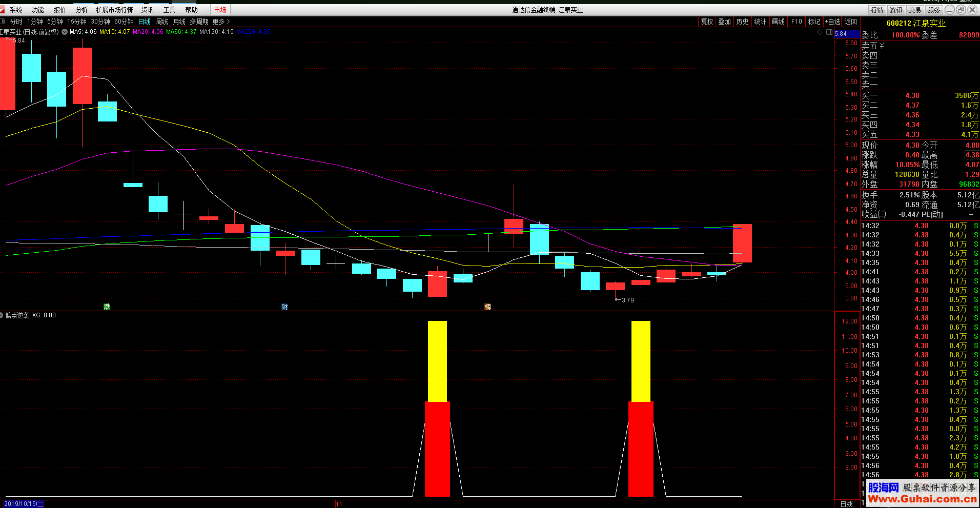The image size is (980, 508).
Task: Restore down the window
Action: point(961,10)
